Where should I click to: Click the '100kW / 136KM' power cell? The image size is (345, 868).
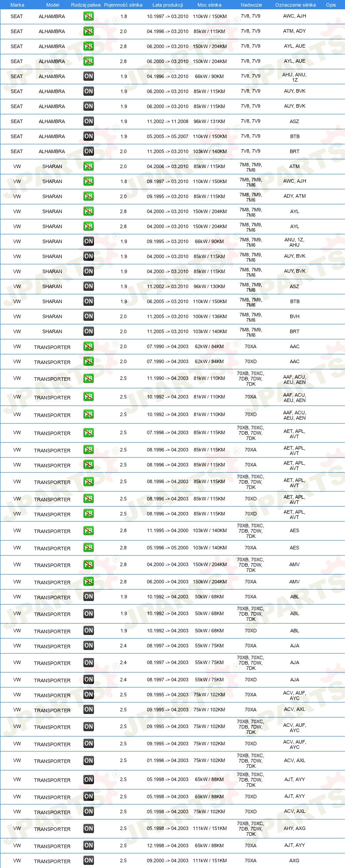tap(210, 316)
